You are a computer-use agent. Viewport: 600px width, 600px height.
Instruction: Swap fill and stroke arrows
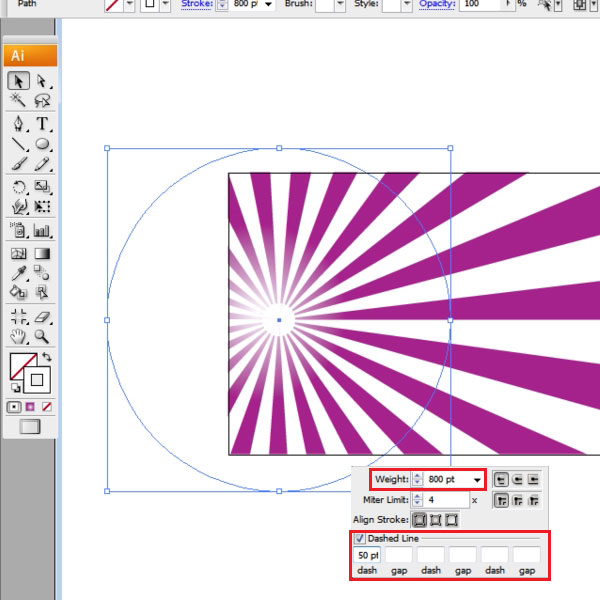[x=47, y=357]
